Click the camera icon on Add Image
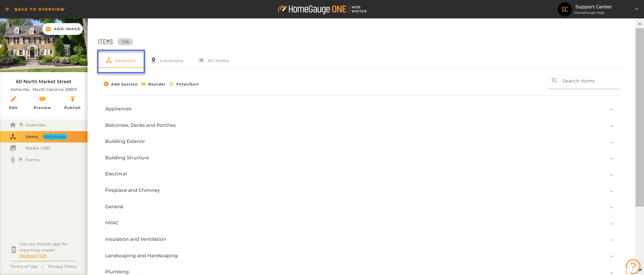 pos(48,29)
